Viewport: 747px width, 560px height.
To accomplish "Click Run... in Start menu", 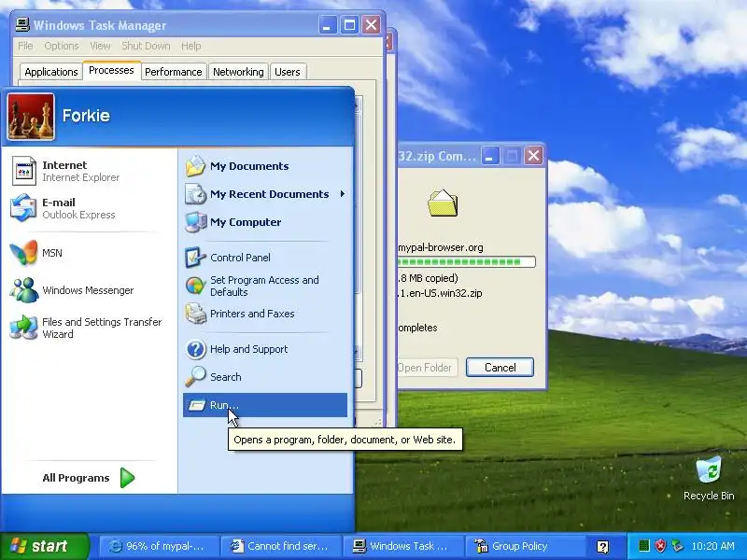I will [x=265, y=405].
